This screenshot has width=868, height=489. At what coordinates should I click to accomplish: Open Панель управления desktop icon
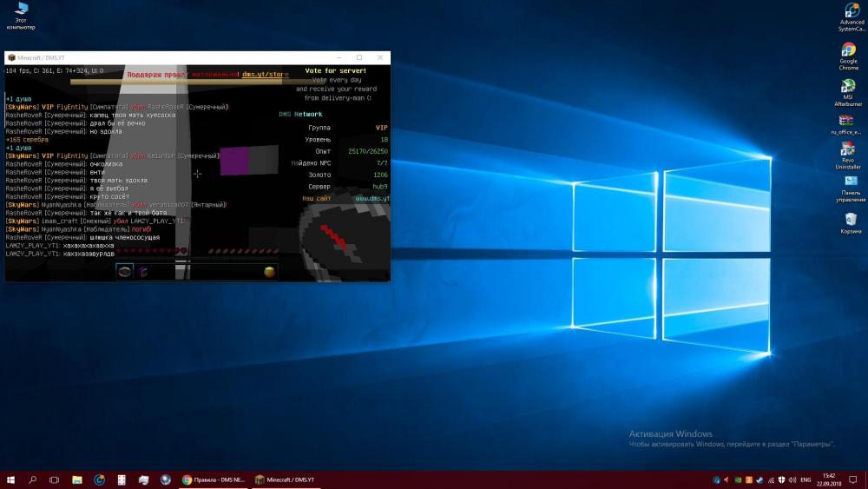click(x=851, y=188)
